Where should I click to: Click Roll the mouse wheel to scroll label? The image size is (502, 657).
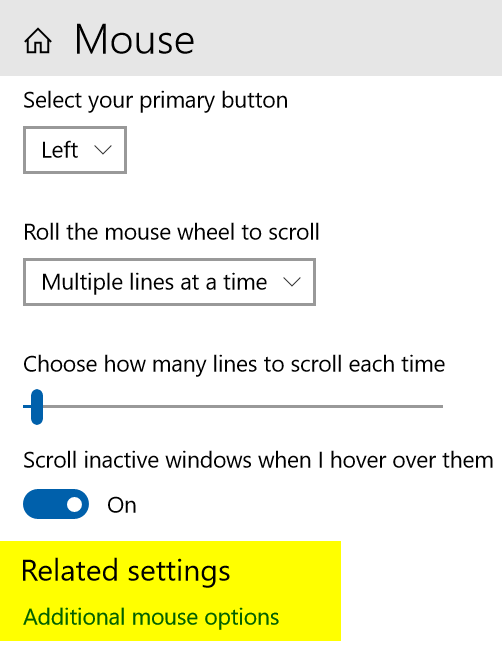pyautogui.click(x=171, y=232)
